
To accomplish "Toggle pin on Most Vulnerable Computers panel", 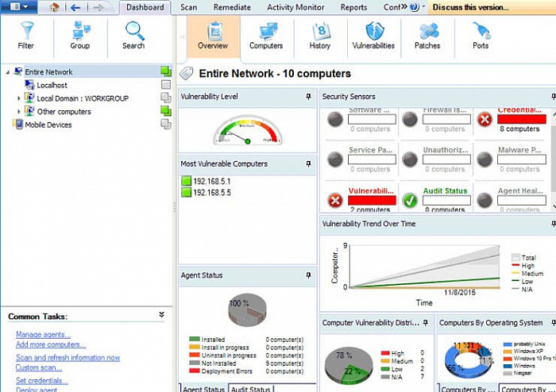I will (308, 164).
